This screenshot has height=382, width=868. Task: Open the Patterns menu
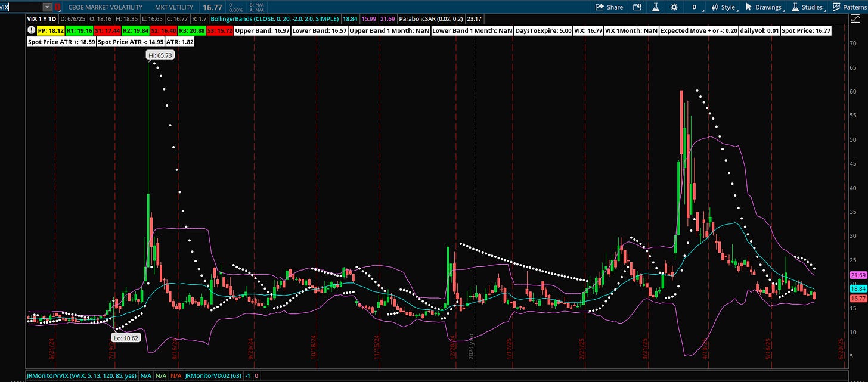[850, 7]
